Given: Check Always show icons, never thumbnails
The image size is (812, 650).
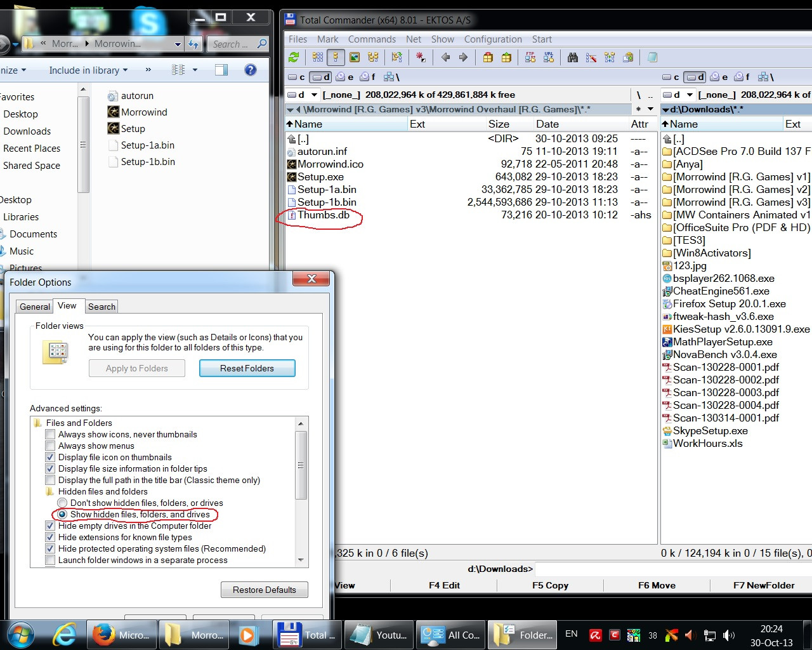Looking at the screenshot, I should [x=50, y=435].
